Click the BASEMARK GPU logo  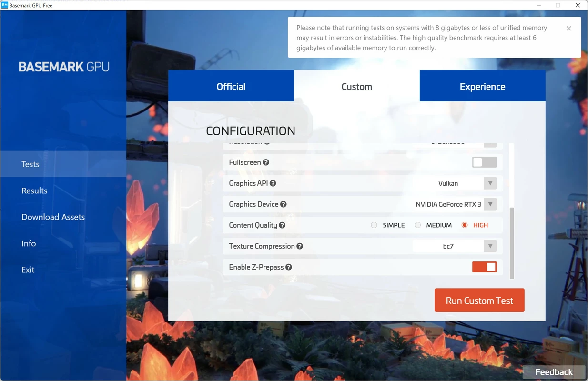click(64, 67)
